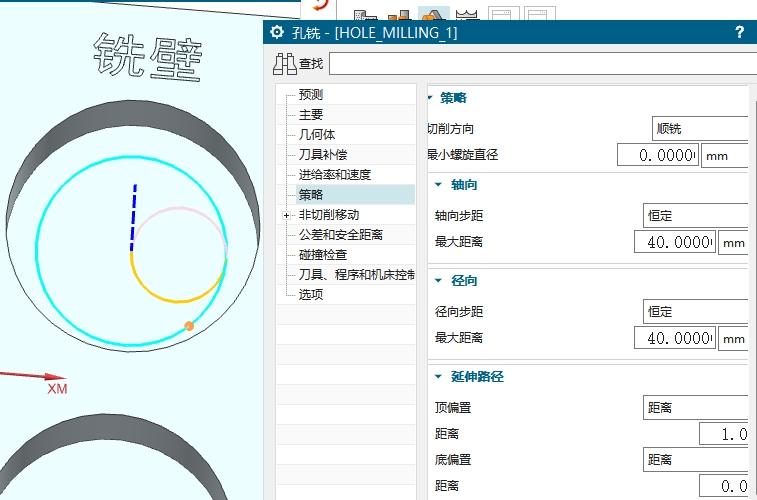Click the blue dashed line in the viewport

(x=133, y=217)
